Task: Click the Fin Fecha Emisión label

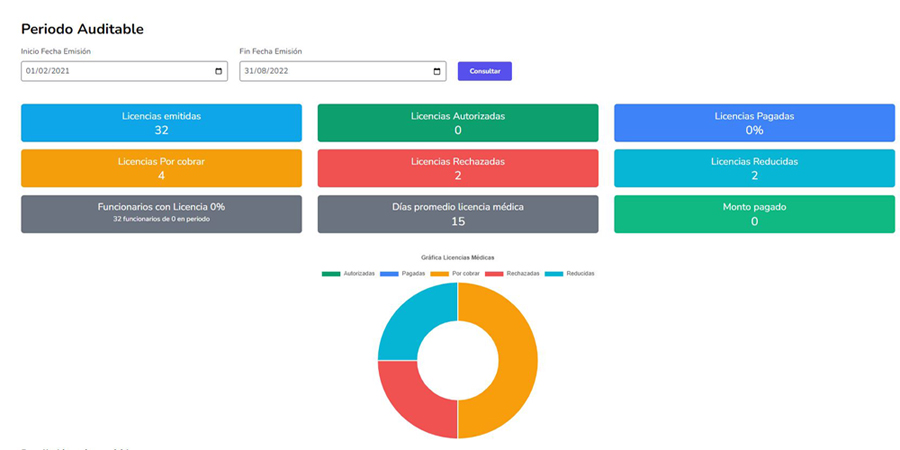Action: (x=271, y=51)
